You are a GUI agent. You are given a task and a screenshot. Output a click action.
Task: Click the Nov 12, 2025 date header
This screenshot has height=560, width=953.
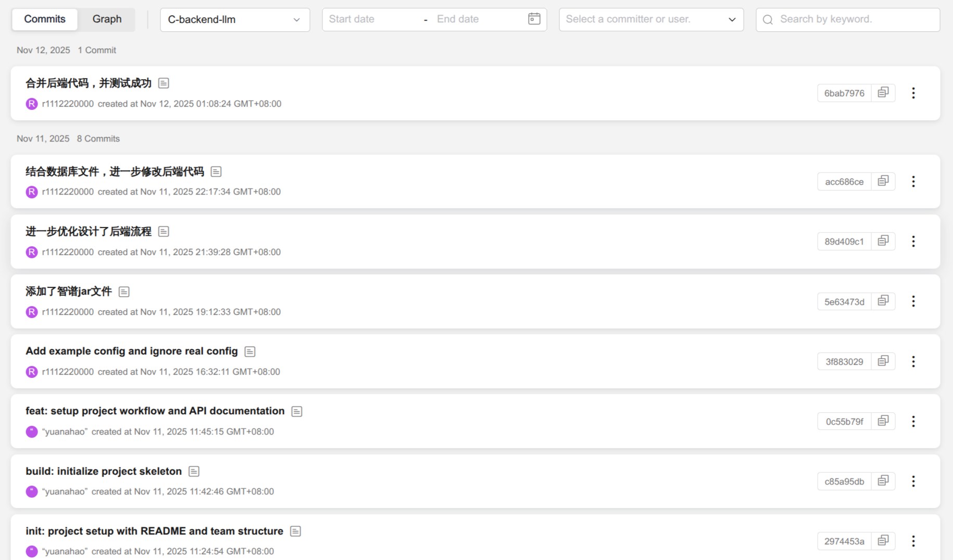(43, 50)
